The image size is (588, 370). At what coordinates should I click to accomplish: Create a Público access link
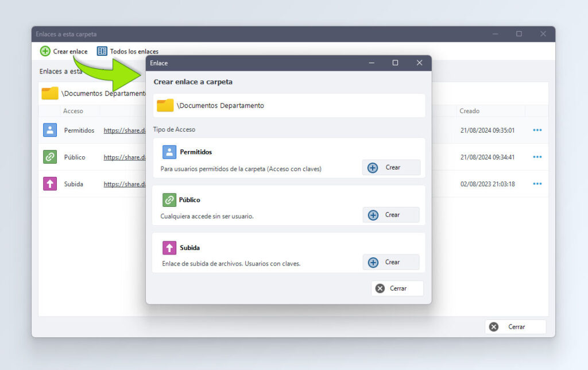(x=391, y=215)
